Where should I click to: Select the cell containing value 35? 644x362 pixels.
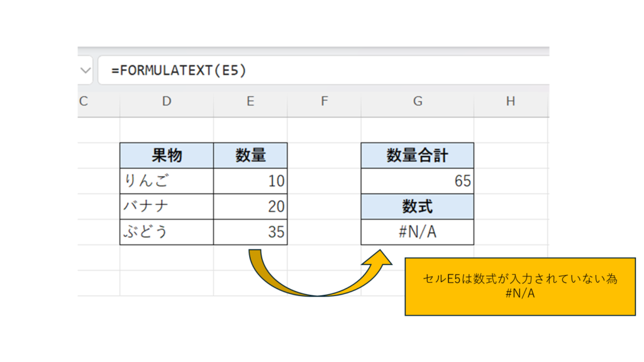click(250, 232)
